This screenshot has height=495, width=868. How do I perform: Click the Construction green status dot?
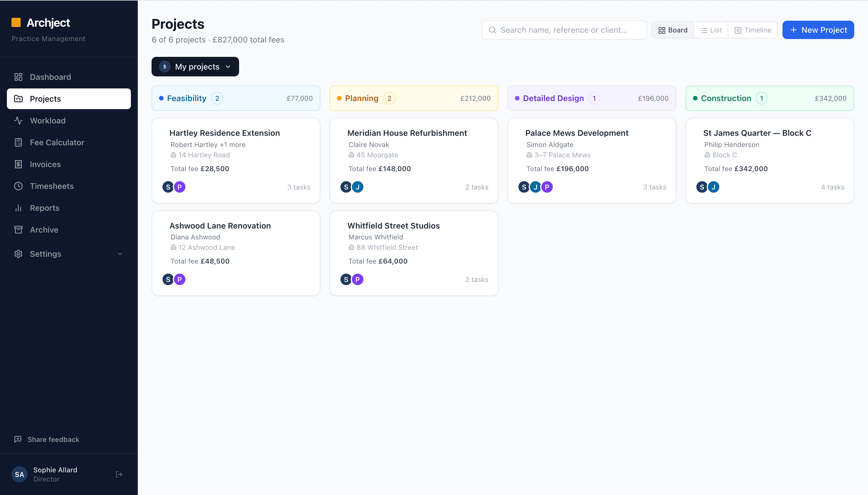pyautogui.click(x=695, y=98)
